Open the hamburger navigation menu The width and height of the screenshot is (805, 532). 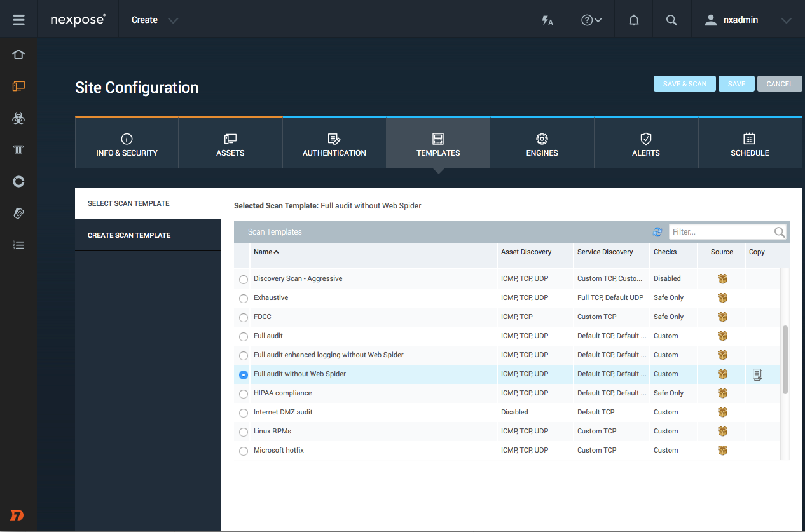tap(18, 20)
